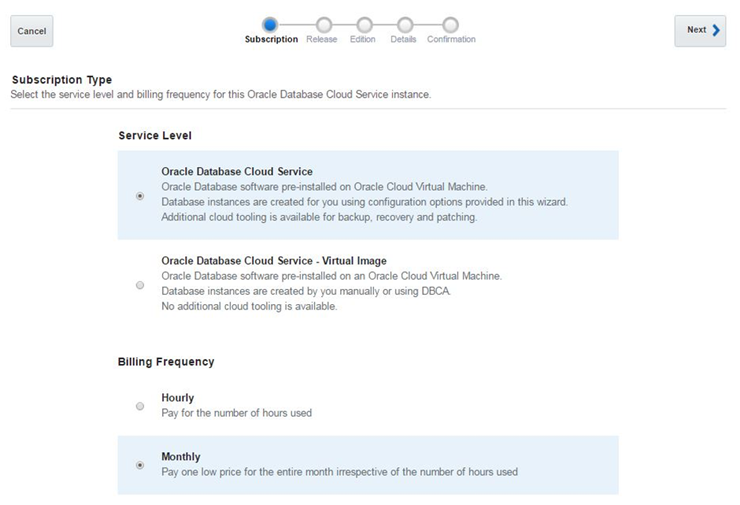Click the Hourly billing option title
This screenshot has width=740, height=505.
(x=178, y=398)
